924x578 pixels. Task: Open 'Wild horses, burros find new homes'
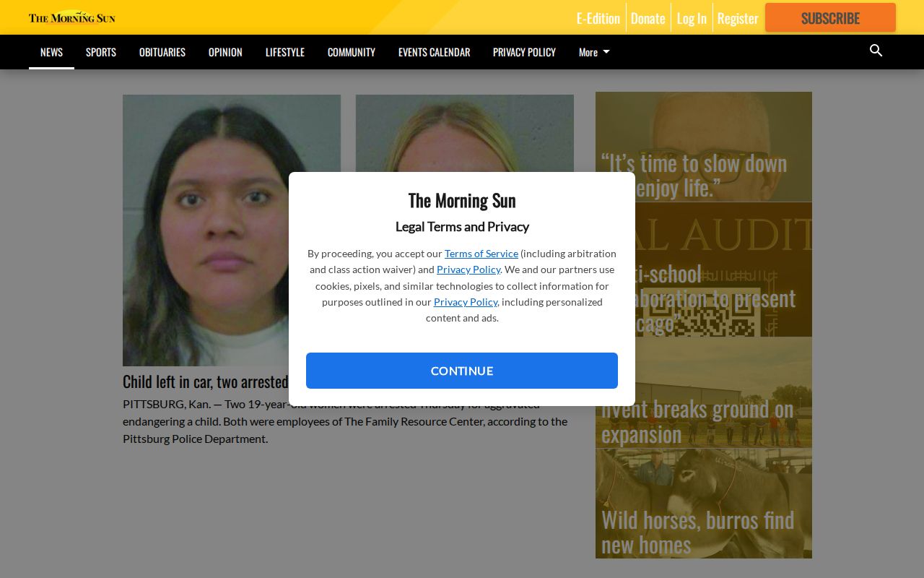click(x=704, y=503)
